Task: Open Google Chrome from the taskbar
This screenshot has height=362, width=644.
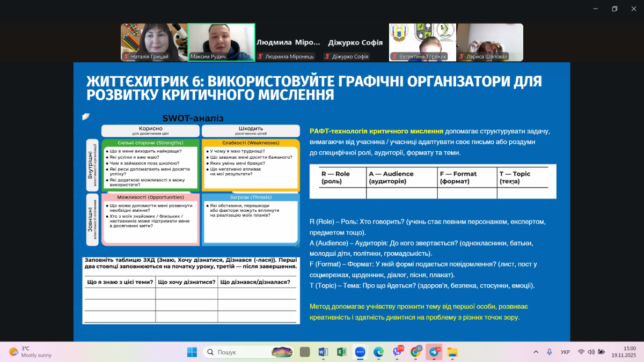Action: click(415, 352)
